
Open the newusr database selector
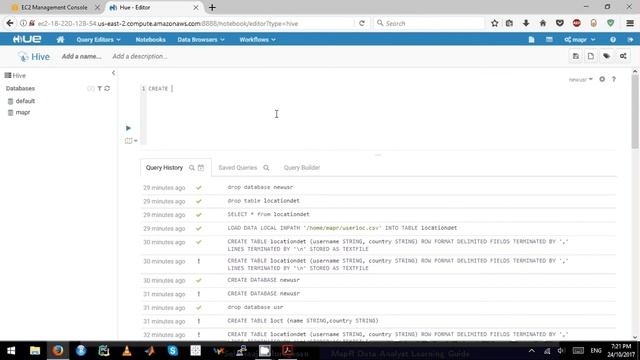point(580,80)
